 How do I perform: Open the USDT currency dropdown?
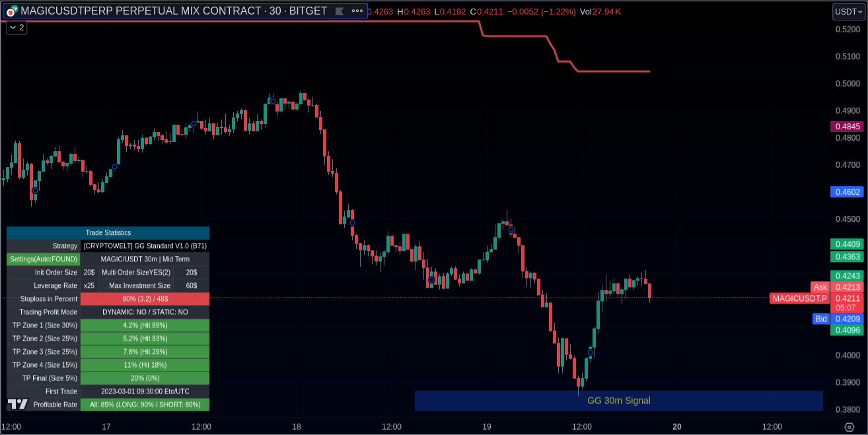point(848,11)
